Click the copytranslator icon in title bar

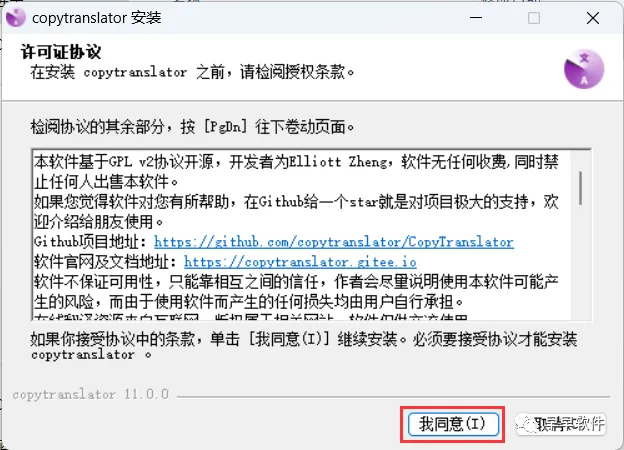pyautogui.click(x=16, y=18)
